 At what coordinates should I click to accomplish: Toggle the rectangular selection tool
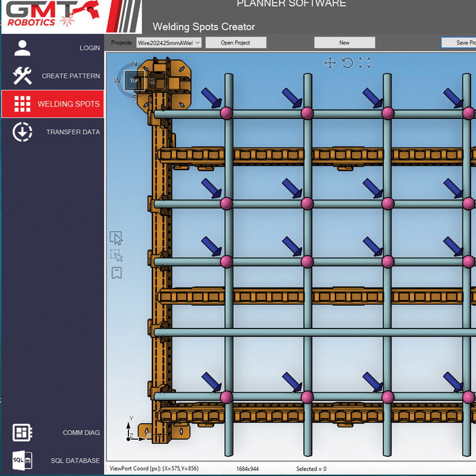point(117,255)
